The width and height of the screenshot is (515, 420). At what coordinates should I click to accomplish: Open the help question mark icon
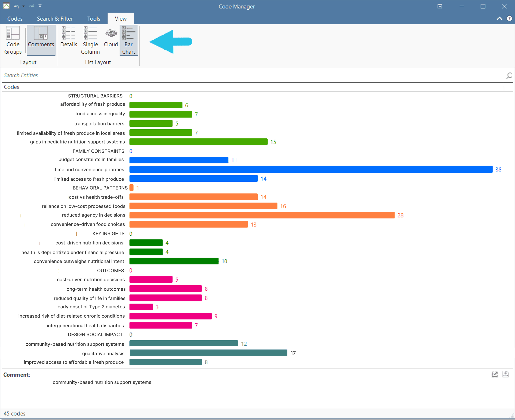click(509, 19)
